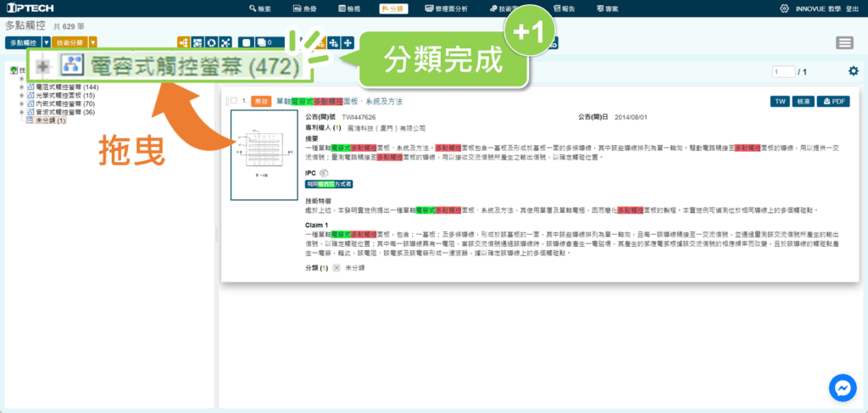
Task: Click the page number input field
Action: (783, 72)
